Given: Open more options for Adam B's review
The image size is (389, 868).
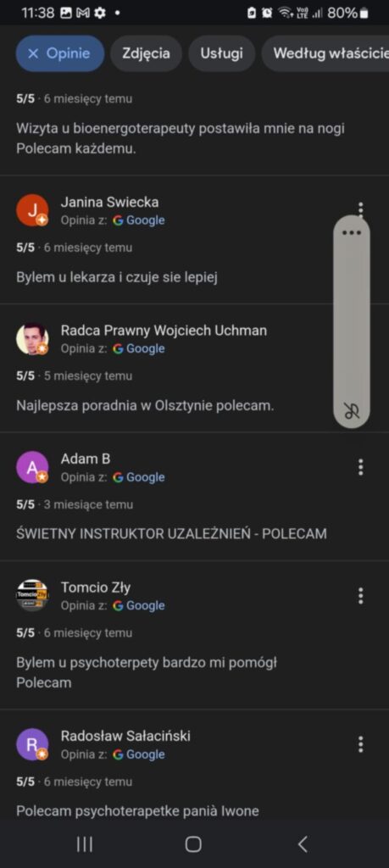Looking at the screenshot, I should click(361, 467).
